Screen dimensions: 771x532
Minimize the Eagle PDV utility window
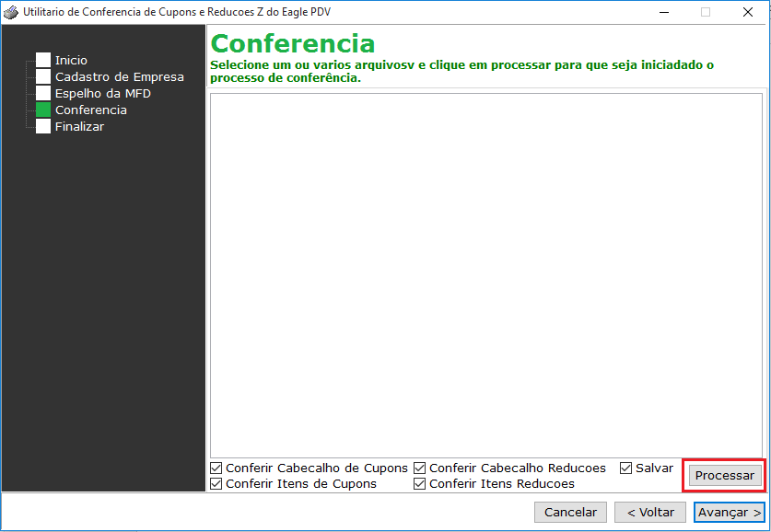click(664, 12)
